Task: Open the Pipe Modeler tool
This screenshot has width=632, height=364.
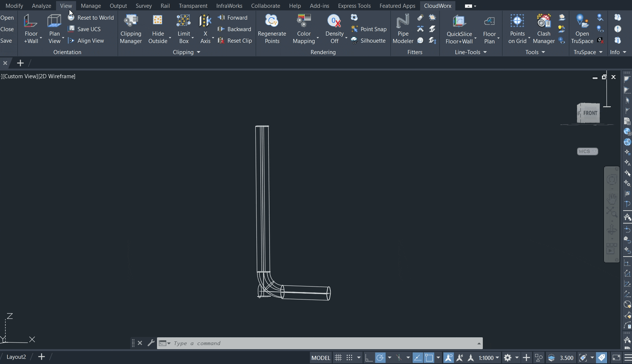Action: (x=403, y=29)
